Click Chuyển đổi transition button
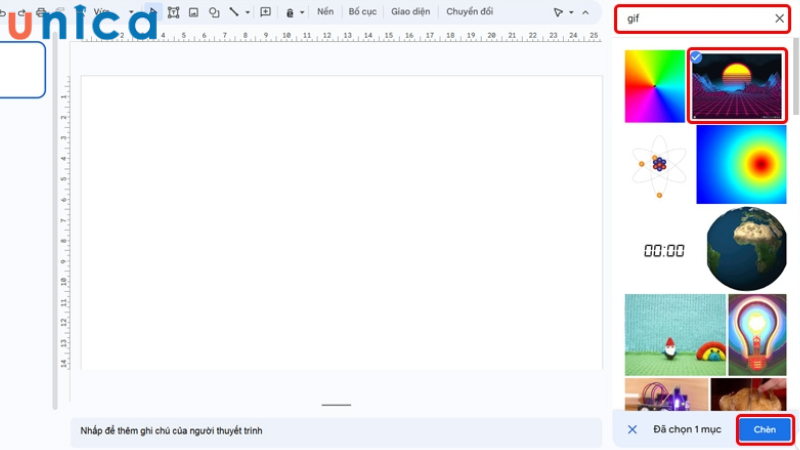The image size is (800, 450). coord(469,12)
